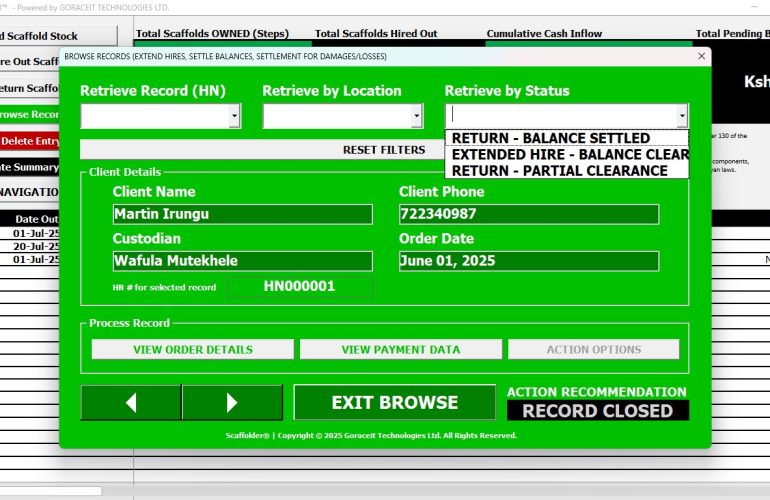
Task: Expand the Retrieve by Location dropdown arrow
Action: pyautogui.click(x=417, y=117)
